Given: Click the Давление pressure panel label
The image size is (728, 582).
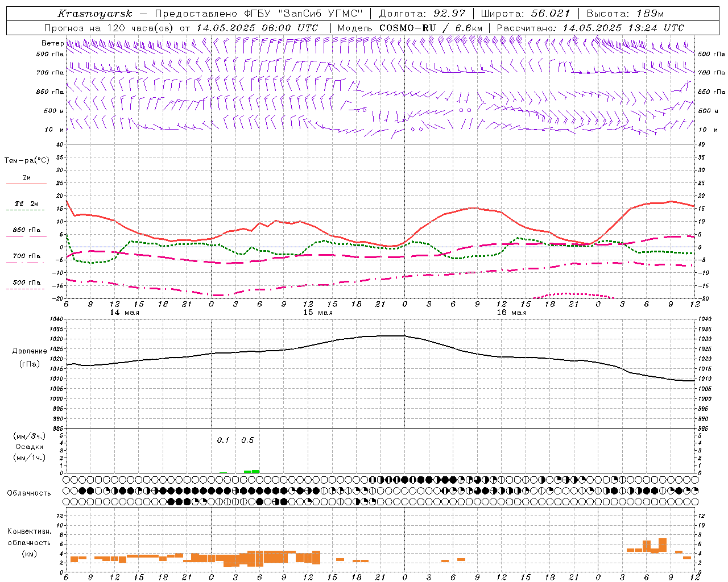Looking at the screenshot, I should pos(30,351).
